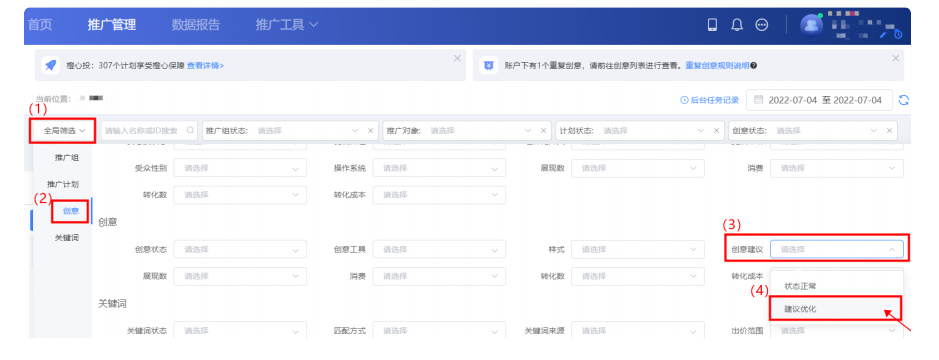939x360 pixels.
Task: Open the 关键词来源 dropdown
Action: 638,330
